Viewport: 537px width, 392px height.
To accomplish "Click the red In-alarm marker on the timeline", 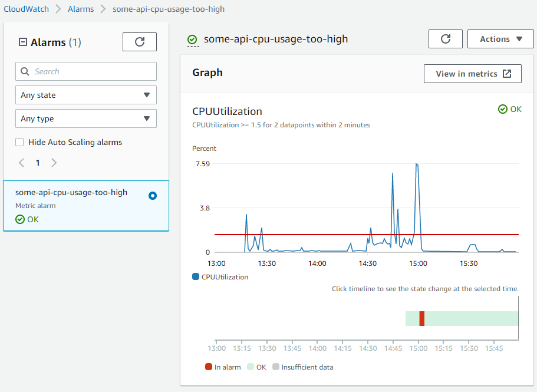I will 421,318.
